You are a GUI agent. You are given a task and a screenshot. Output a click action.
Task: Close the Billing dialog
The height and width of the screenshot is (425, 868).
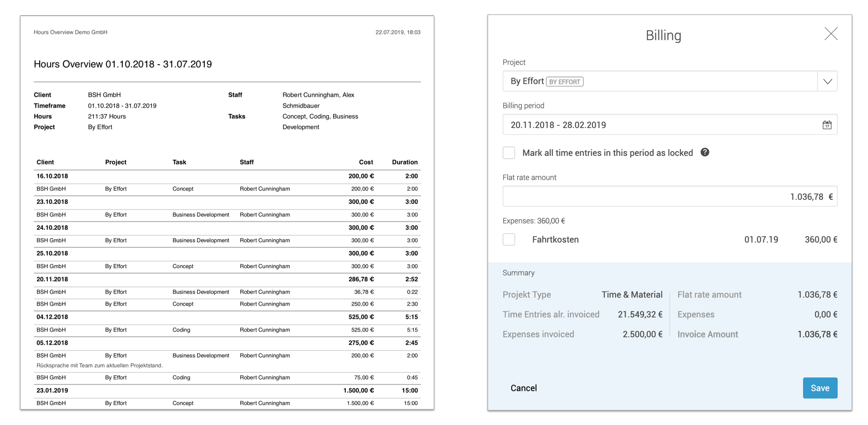831,34
